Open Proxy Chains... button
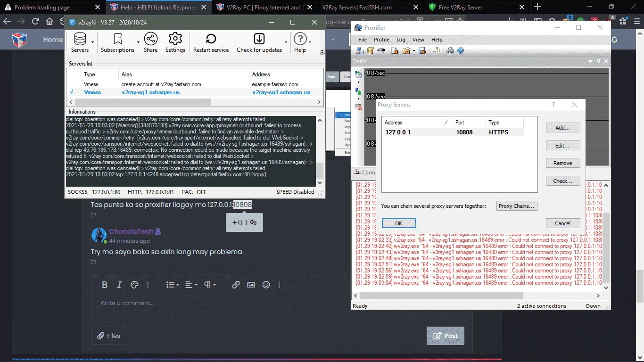Screen dimensions: 644x362 point(517,206)
